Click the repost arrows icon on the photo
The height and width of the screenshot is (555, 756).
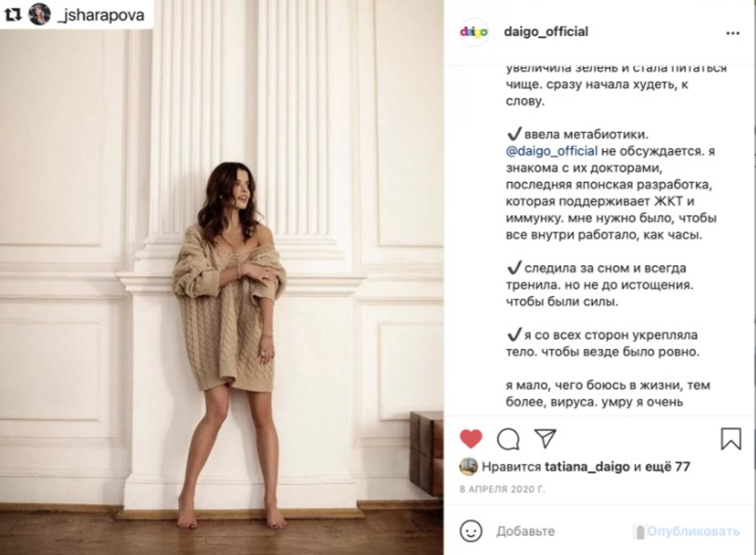[x=13, y=15]
